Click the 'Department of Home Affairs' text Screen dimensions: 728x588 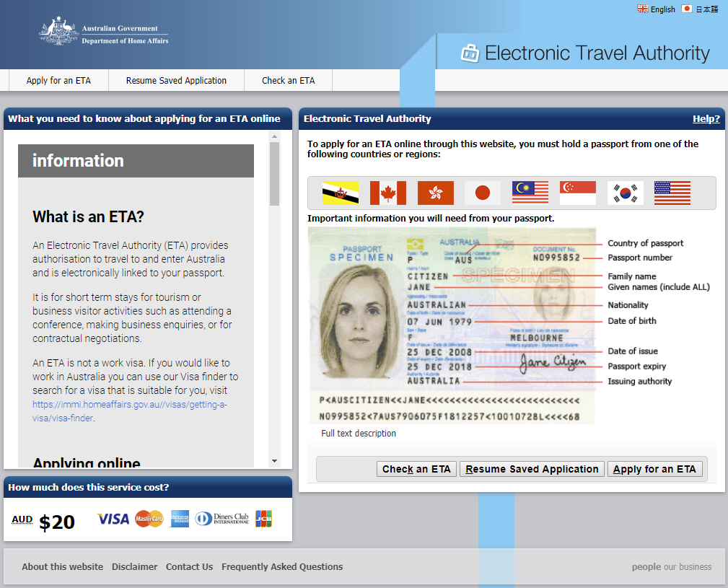tap(125, 41)
